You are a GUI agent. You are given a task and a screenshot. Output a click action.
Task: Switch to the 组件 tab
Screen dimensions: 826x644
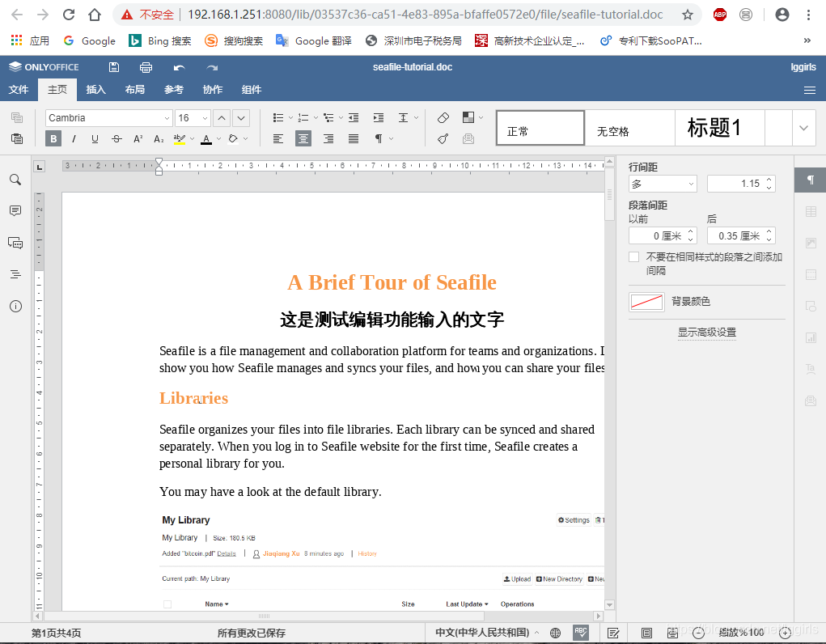252,90
